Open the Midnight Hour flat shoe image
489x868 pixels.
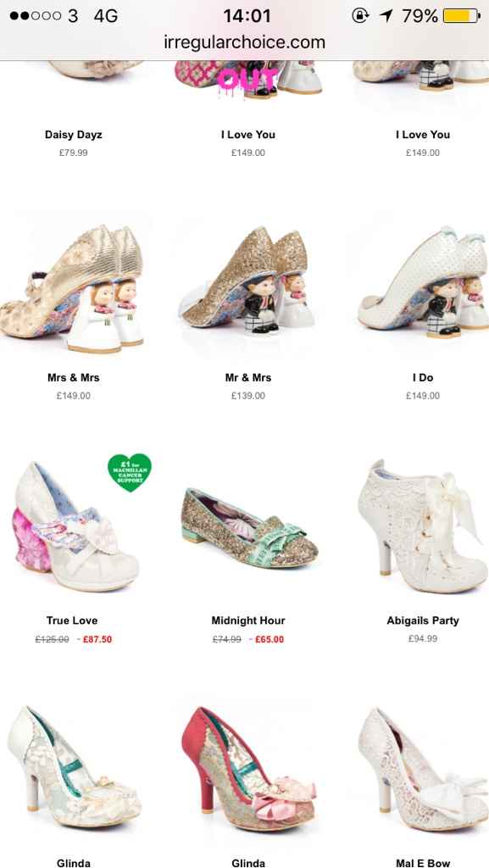[x=249, y=528]
